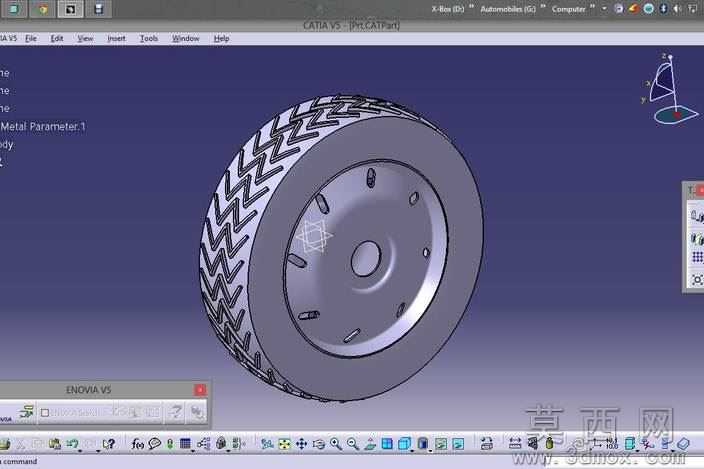This screenshot has width=704, height=469.
Task: Open the Design Table grid icon
Action: [185, 443]
